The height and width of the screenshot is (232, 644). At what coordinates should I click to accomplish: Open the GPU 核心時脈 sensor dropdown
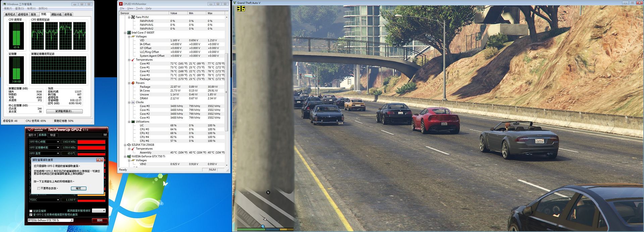(x=58, y=142)
